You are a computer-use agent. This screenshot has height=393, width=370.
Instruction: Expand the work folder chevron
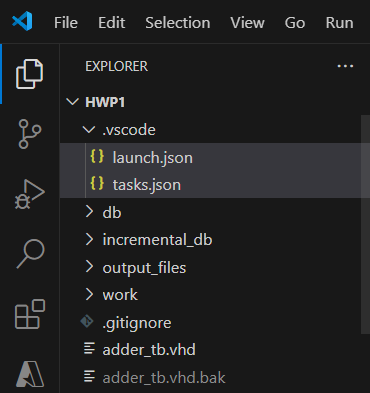coord(89,294)
